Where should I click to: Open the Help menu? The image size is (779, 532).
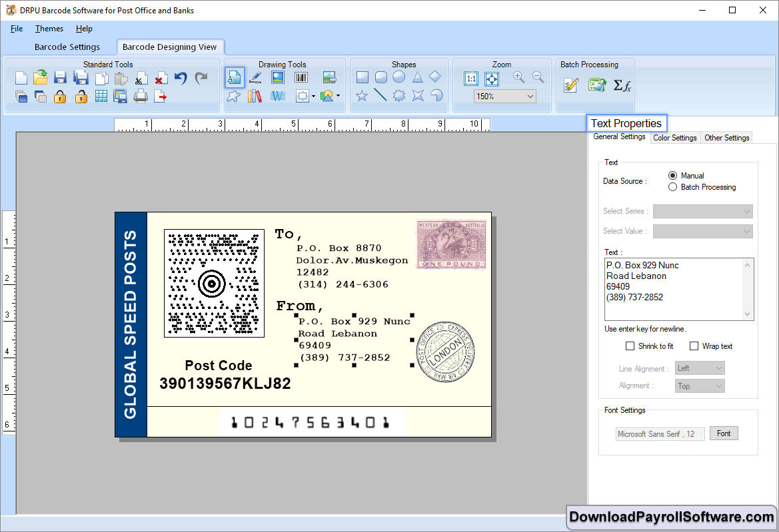pos(84,29)
